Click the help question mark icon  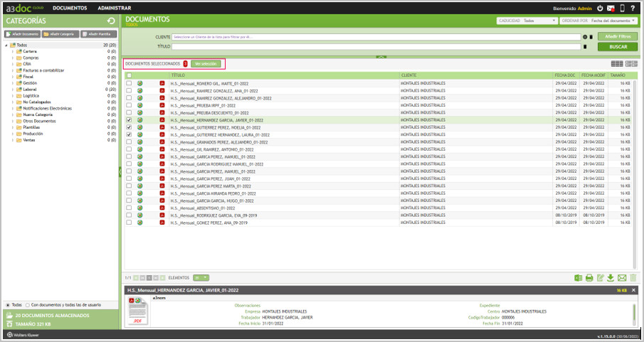click(x=633, y=9)
